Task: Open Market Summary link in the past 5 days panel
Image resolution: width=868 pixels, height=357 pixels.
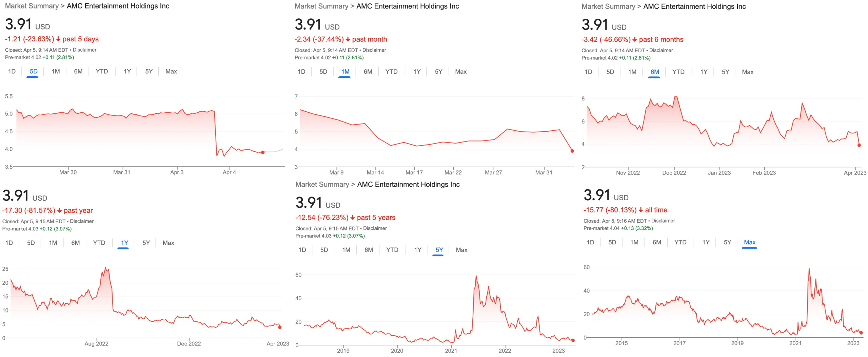Action: pyautogui.click(x=32, y=6)
